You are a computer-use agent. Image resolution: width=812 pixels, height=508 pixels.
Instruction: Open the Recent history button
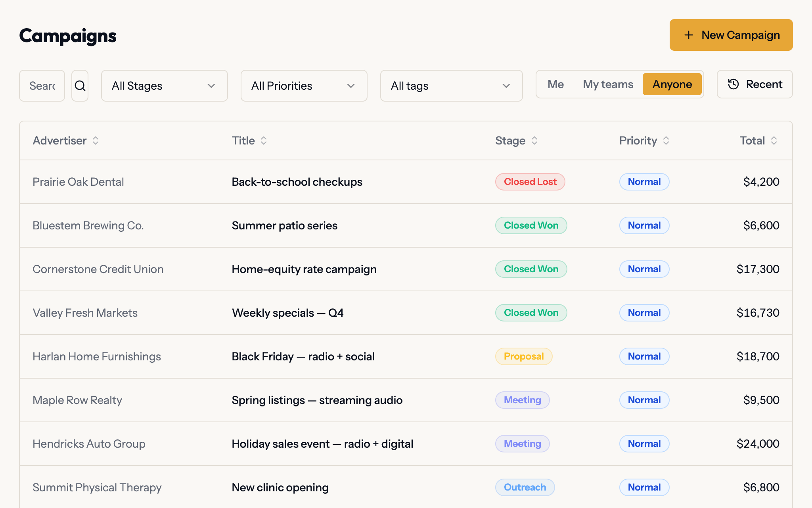pos(755,84)
